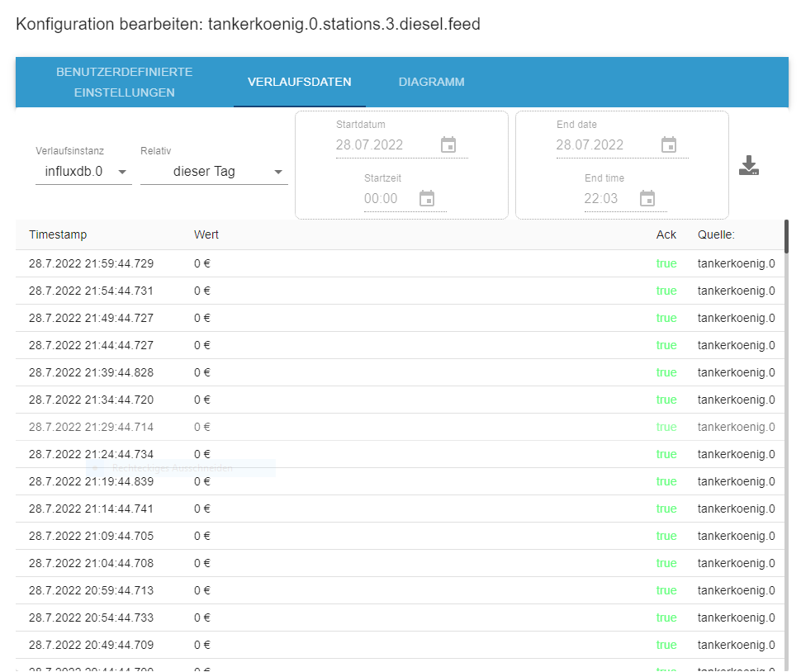Select row with timestamp 21:49:44.727

400,318
